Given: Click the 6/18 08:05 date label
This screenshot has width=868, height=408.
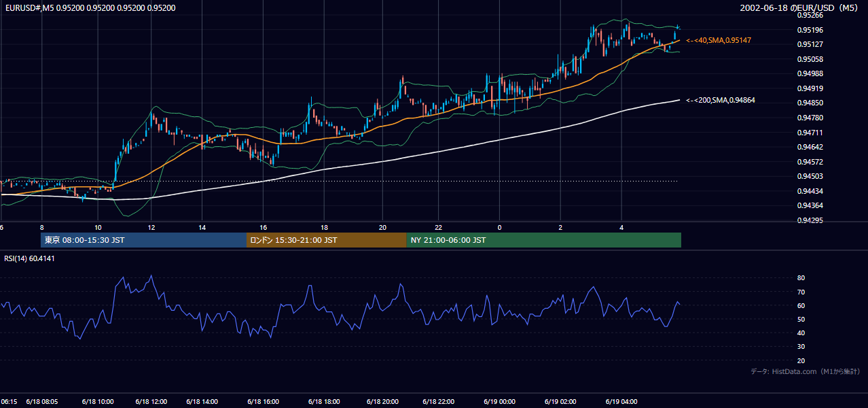Looking at the screenshot, I should (42, 401).
